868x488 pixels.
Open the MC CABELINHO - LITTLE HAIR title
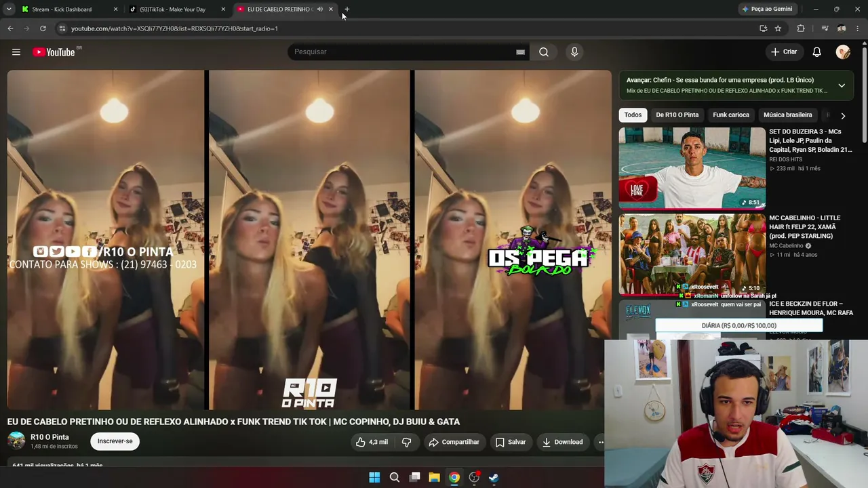tap(805, 227)
